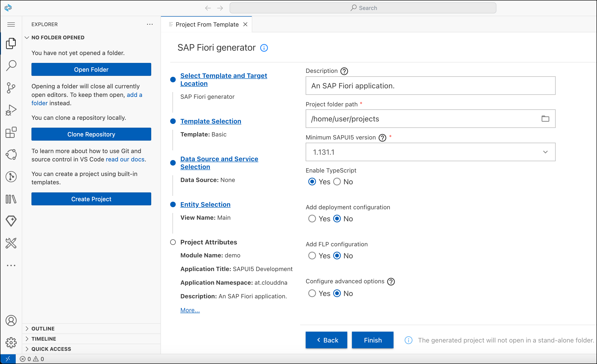Open the Search view
Image resolution: width=597 pixels, height=364 pixels.
coord(11,65)
